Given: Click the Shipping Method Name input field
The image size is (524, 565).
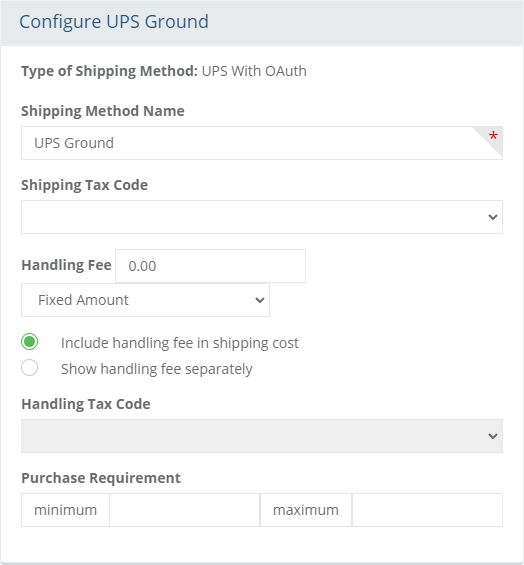Looking at the screenshot, I should (262, 143).
